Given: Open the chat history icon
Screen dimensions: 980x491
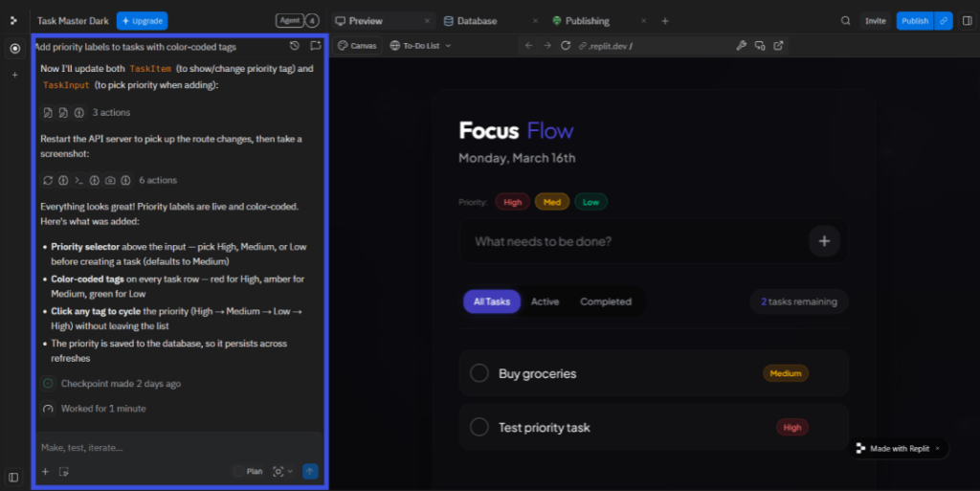Looking at the screenshot, I should coord(295,46).
